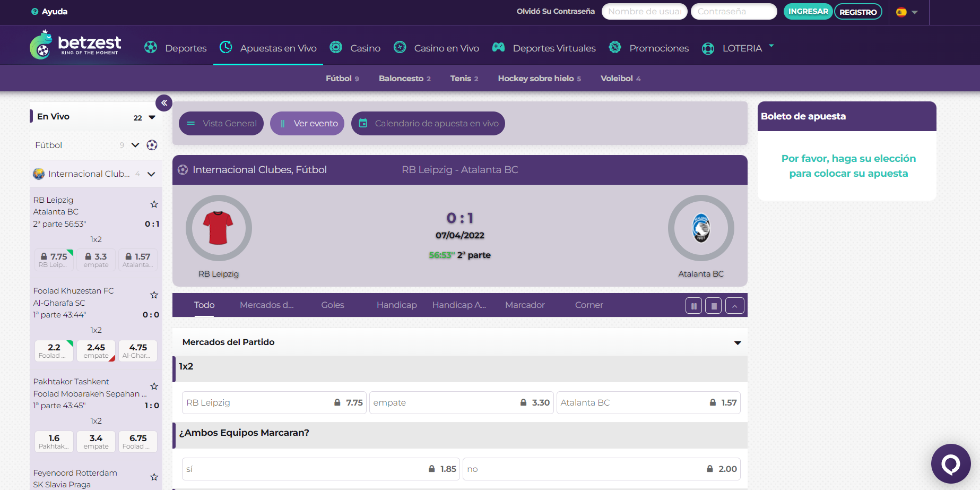The width and height of the screenshot is (980, 490).
Task: Click the Contraseña password field
Action: pyautogui.click(x=734, y=12)
